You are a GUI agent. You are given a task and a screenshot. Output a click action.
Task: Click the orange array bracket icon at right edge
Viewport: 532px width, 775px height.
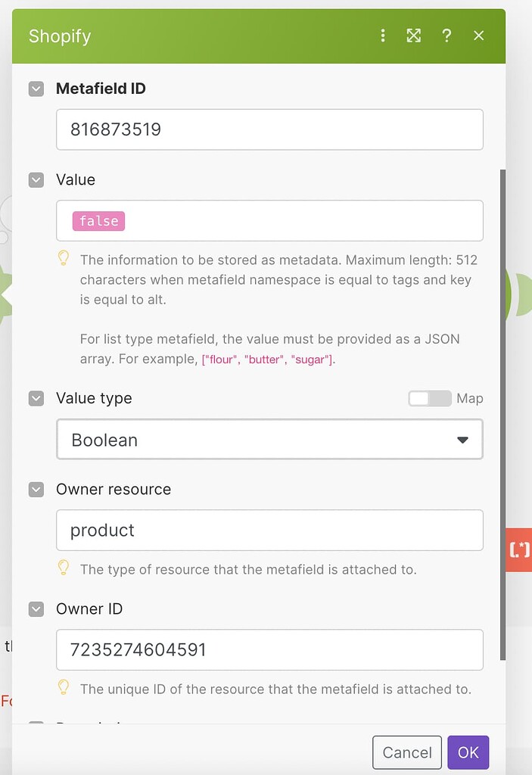point(518,549)
